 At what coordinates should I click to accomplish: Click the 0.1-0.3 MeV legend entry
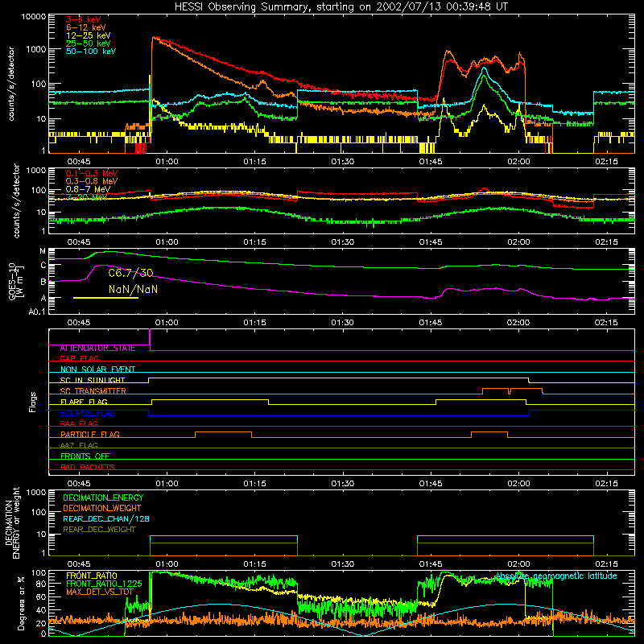pyautogui.click(x=92, y=173)
